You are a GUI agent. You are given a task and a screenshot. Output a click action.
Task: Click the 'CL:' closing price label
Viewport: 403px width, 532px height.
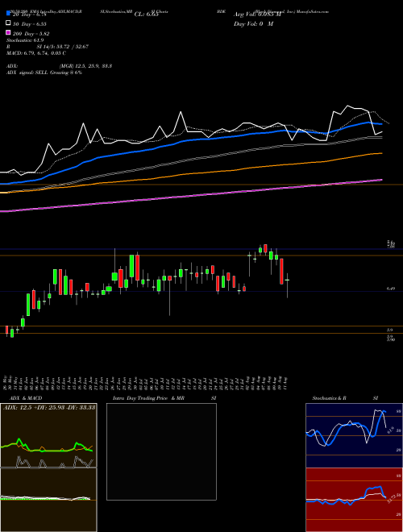coord(146,15)
